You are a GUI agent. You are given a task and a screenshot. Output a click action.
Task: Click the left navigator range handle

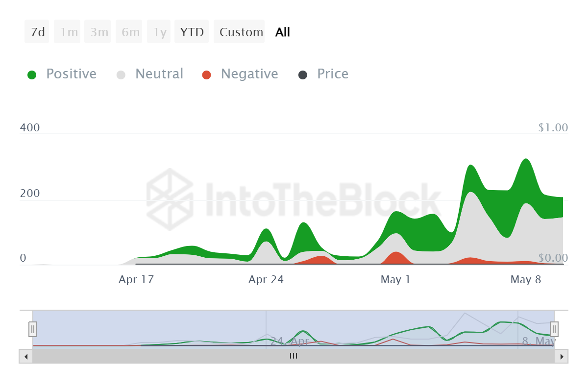pyautogui.click(x=33, y=329)
